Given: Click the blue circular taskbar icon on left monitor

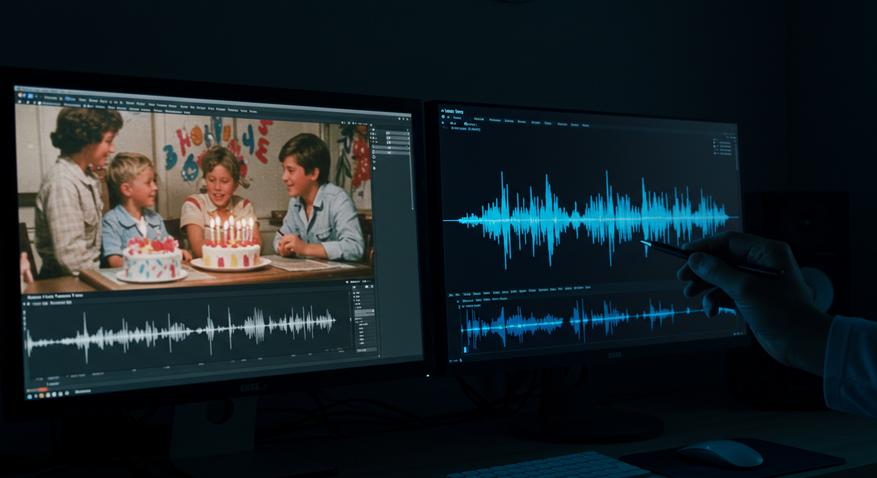Looking at the screenshot, I should coord(30,396).
